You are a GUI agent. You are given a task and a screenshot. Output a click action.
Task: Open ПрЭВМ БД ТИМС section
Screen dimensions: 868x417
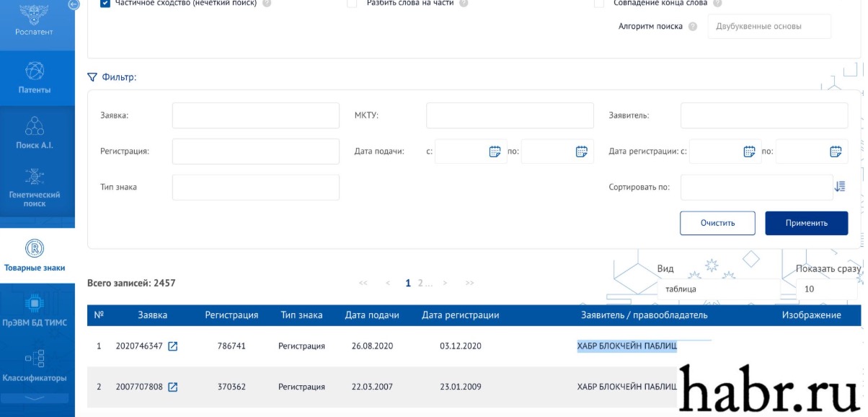pos(35,311)
